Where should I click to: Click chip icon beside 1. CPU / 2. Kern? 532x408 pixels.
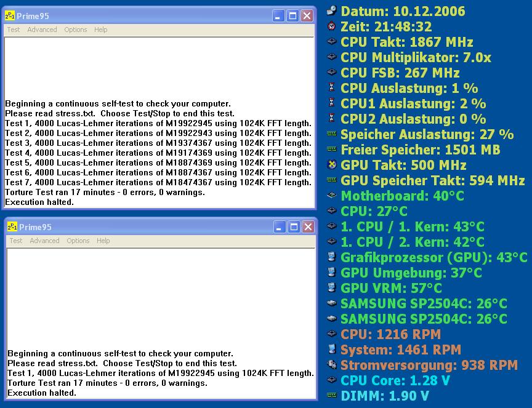pos(331,241)
